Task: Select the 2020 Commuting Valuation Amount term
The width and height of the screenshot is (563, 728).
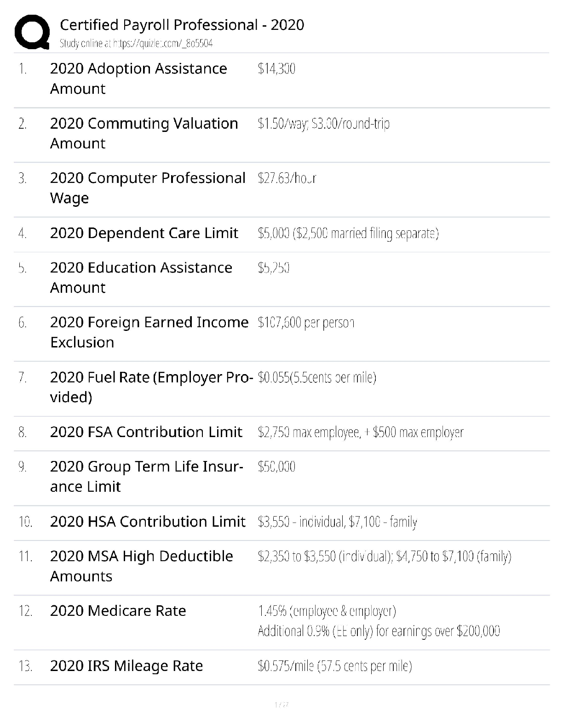Action: 144,133
